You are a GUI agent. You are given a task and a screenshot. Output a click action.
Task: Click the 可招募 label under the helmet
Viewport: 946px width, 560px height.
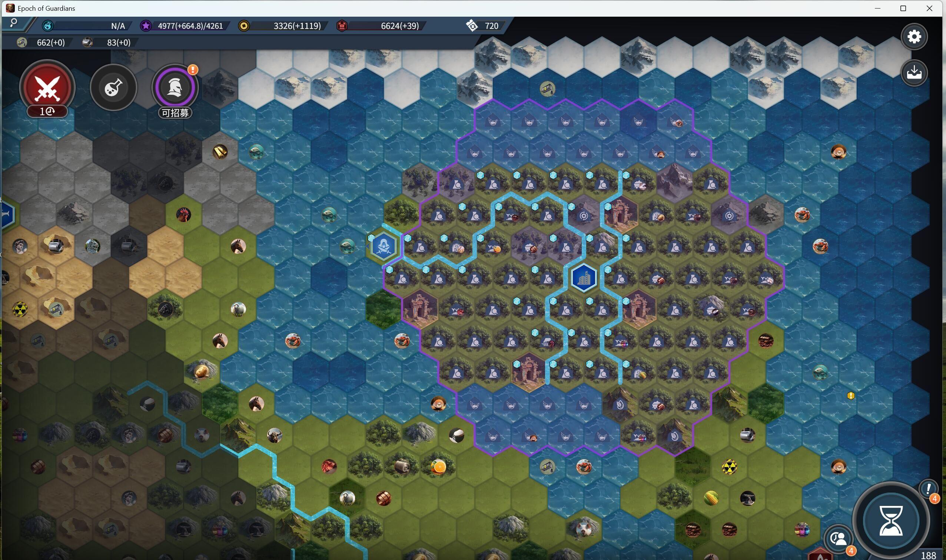tap(175, 113)
